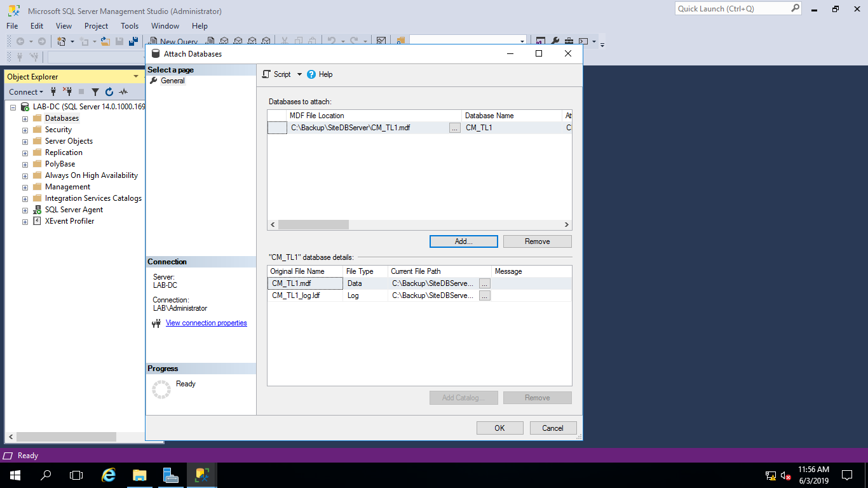Open the View menu
The height and width of the screenshot is (488, 868).
[x=64, y=26]
